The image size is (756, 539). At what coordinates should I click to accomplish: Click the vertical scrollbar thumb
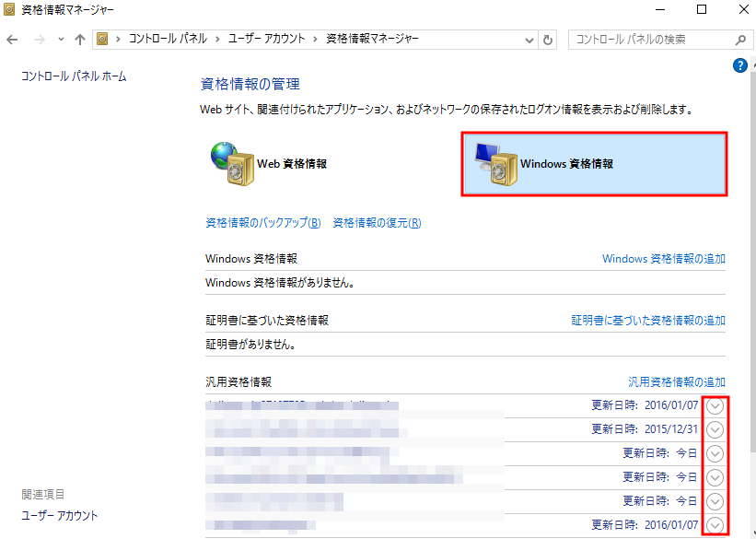click(x=752, y=261)
